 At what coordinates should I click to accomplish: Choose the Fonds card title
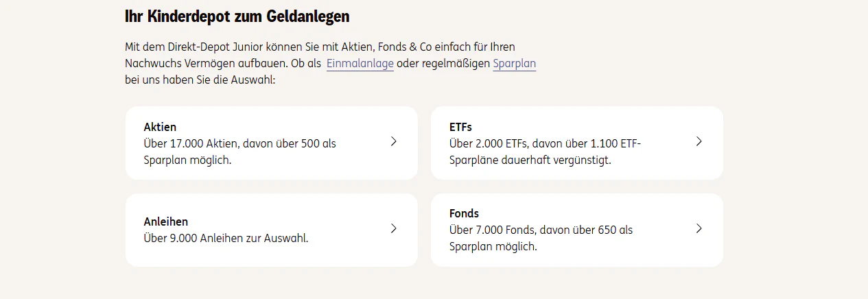click(464, 213)
